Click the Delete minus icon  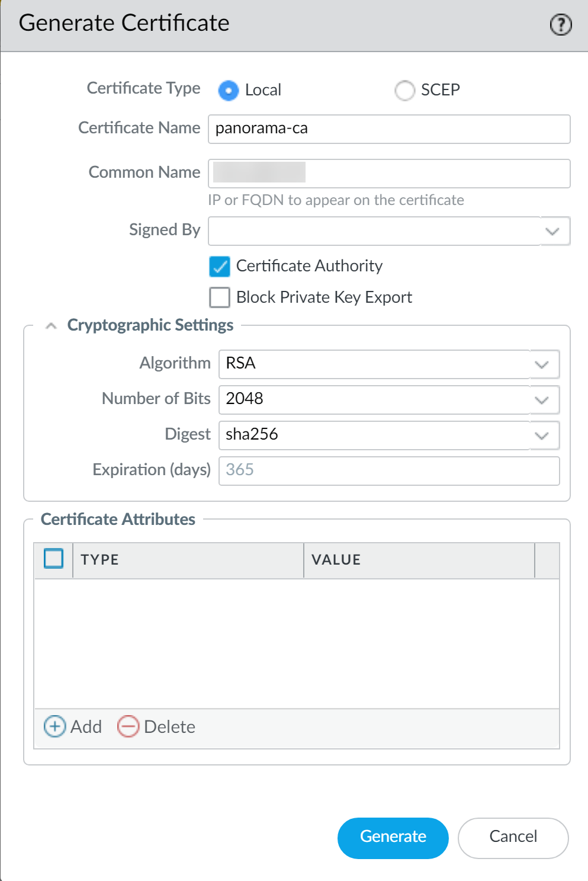pos(128,726)
